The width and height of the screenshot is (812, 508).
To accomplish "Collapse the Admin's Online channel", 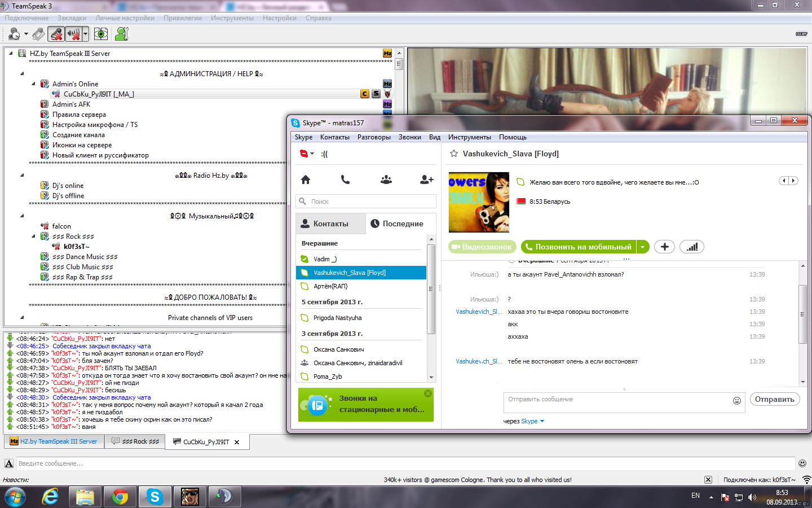I will [x=33, y=84].
